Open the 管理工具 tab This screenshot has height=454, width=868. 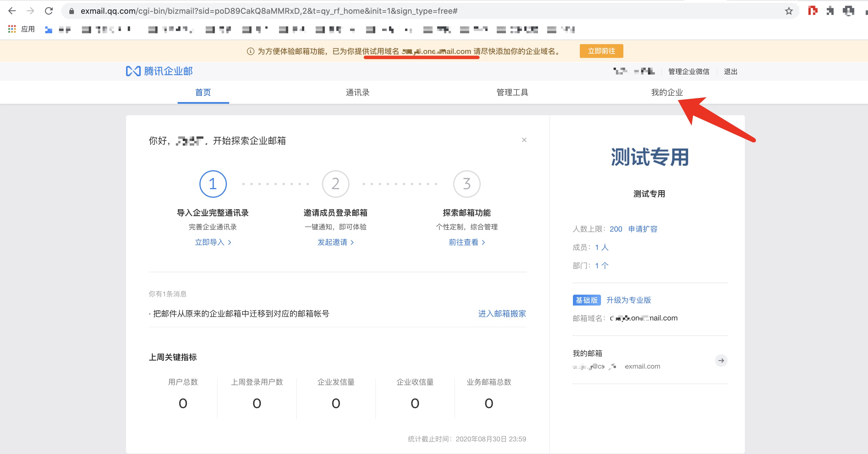pyautogui.click(x=512, y=92)
